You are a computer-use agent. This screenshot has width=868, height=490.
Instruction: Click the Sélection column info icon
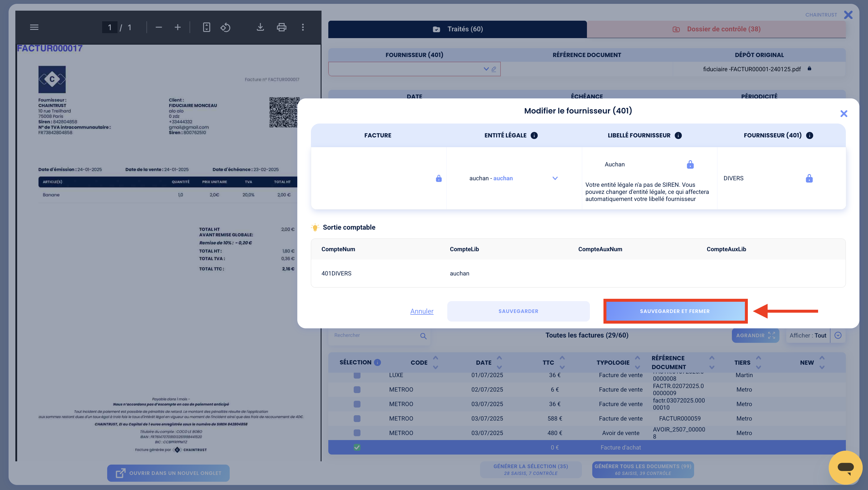(377, 363)
